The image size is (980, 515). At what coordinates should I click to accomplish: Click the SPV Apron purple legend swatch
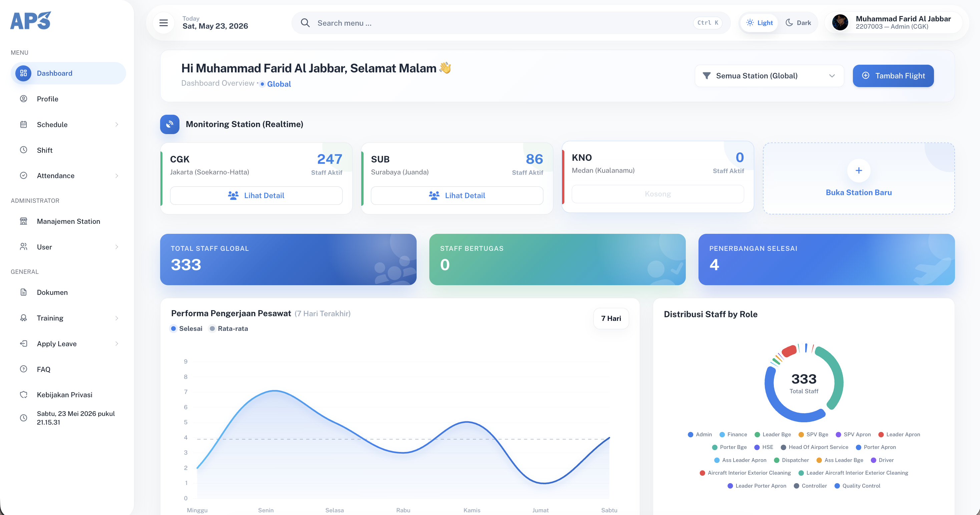coord(839,434)
